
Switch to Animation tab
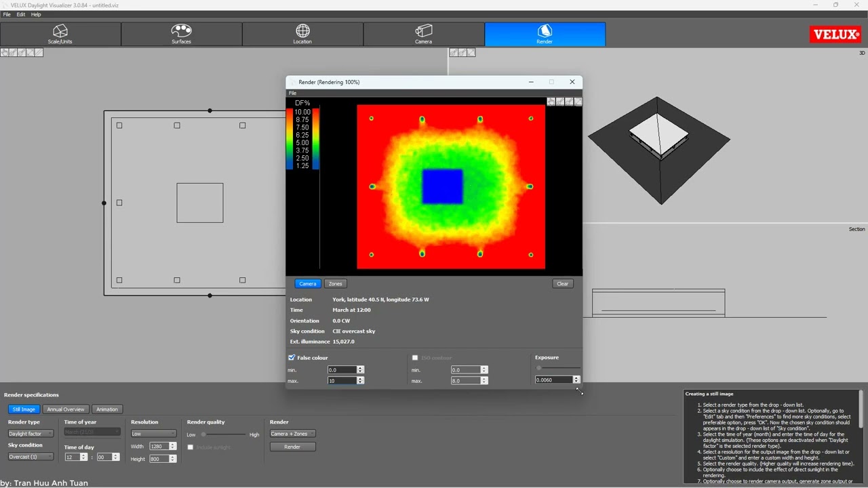(x=106, y=409)
